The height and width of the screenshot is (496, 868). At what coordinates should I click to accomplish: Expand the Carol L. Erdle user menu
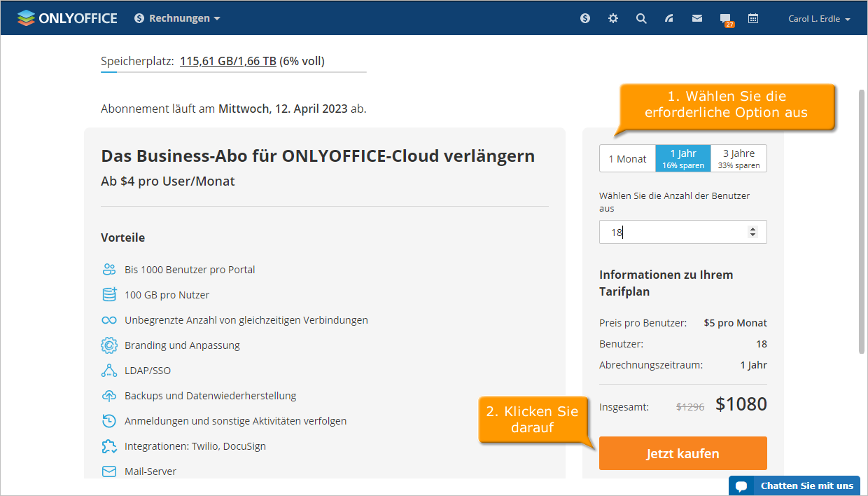(x=819, y=19)
